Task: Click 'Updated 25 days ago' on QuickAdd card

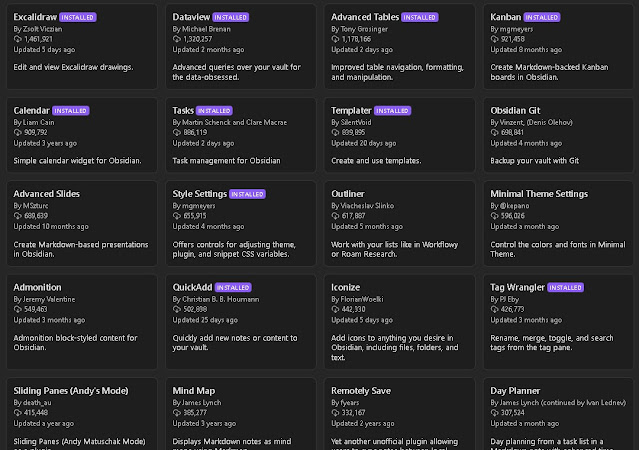Action: pos(205,320)
